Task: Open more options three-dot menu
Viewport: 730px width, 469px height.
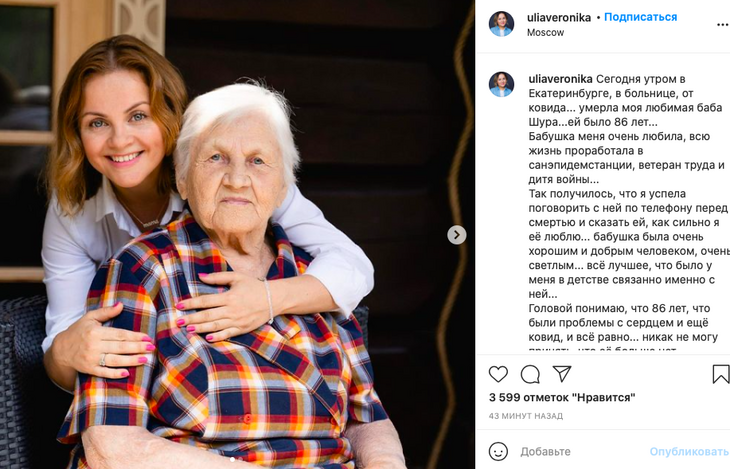Action: [x=723, y=24]
